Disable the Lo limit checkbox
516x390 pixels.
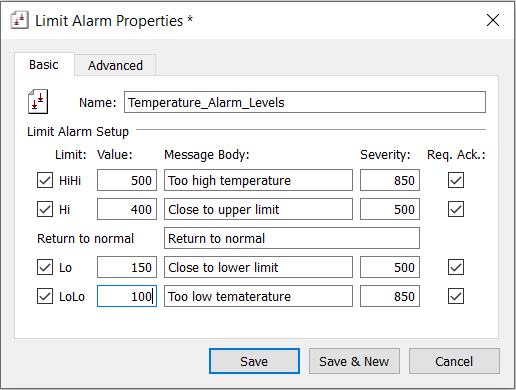point(45,267)
